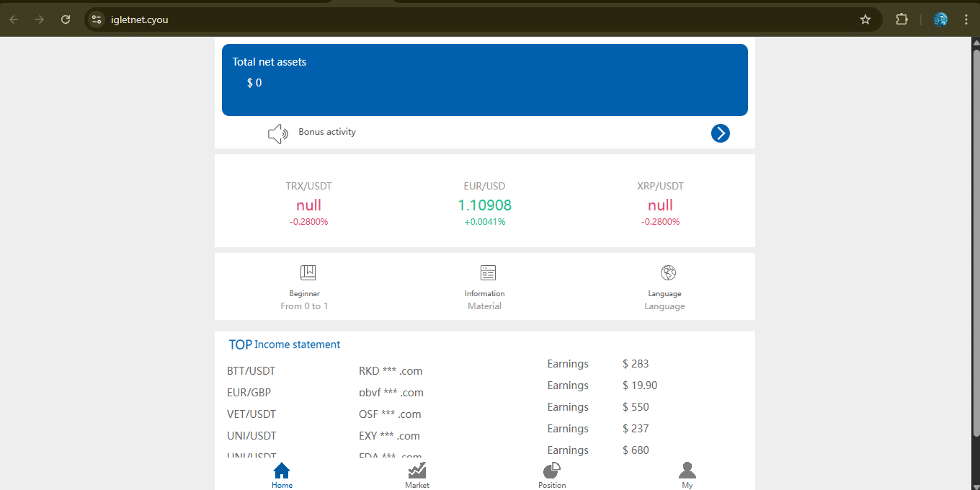Screen dimensions: 980x490
Task: Select the TRX/USDT price ticker
Action: click(x=308, y=204)
